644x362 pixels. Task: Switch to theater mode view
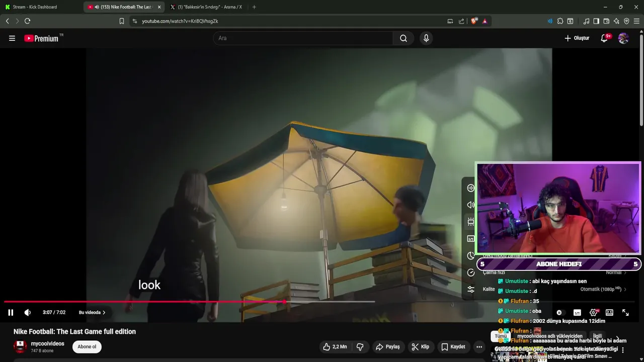[x=609, y=312]
